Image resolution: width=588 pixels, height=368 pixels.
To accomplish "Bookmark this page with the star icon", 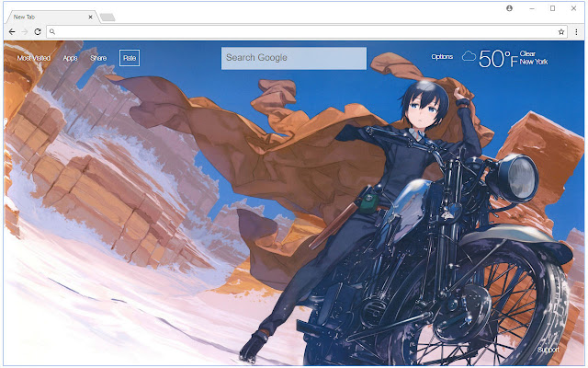I will click(561, 32).
